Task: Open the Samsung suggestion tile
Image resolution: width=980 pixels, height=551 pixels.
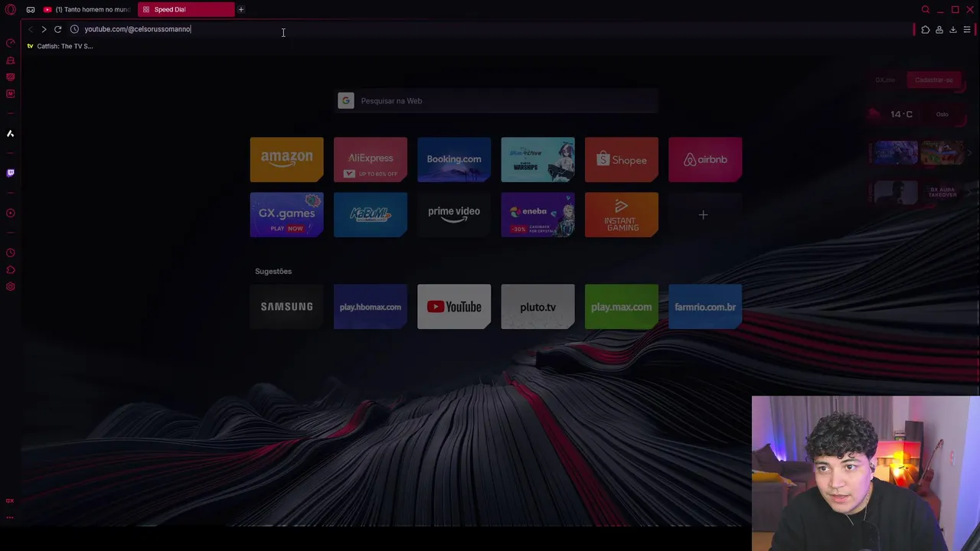Action: click(x=286, y=307)
